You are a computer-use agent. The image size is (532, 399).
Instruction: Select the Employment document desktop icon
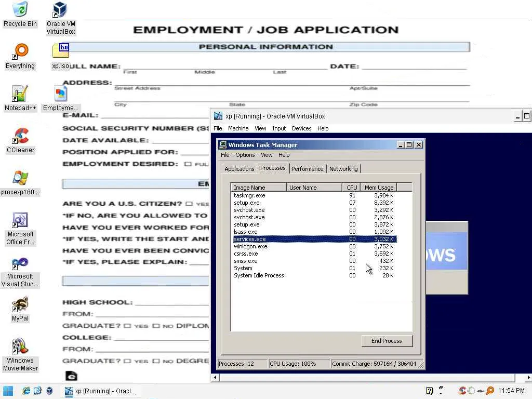click(x=61, y=98)
